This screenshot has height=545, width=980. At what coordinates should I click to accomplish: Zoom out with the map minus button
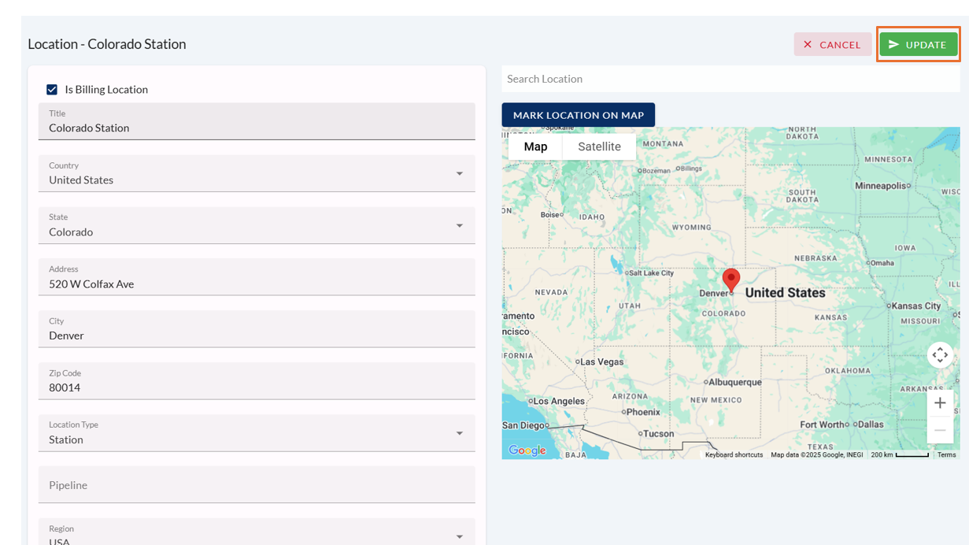(x=940, y=430)
